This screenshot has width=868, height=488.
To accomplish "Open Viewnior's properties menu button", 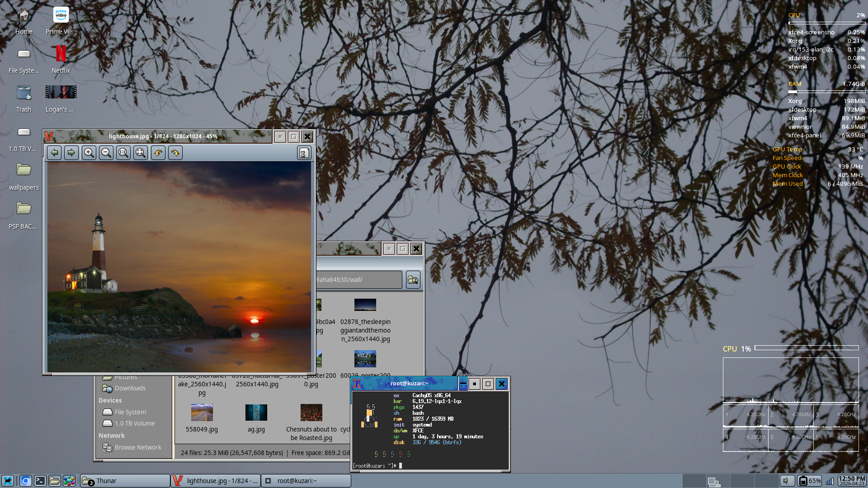I will (304, 153).
